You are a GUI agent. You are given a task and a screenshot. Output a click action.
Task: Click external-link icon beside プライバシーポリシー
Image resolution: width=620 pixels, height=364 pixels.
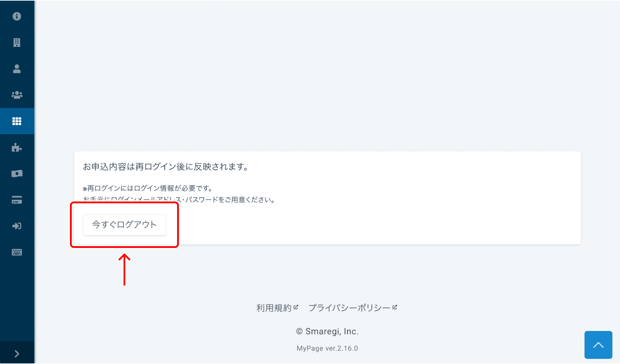(x=395, y=307)
